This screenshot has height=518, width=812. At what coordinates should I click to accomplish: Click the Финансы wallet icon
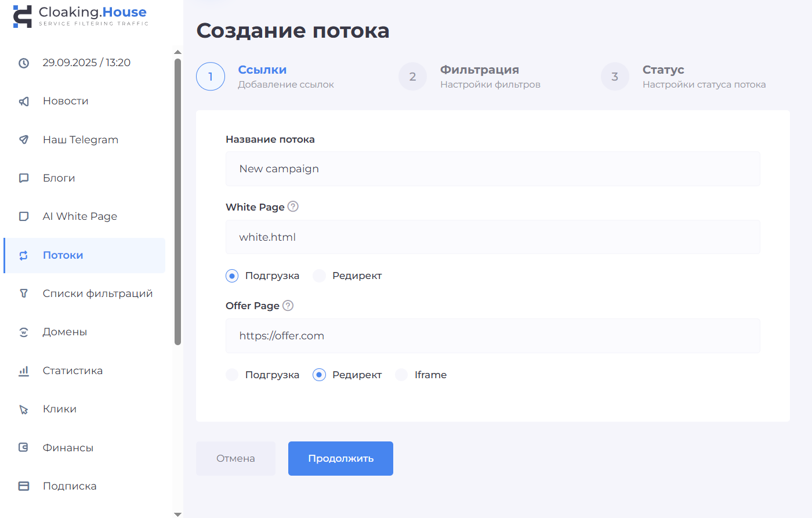click(24, 448)
